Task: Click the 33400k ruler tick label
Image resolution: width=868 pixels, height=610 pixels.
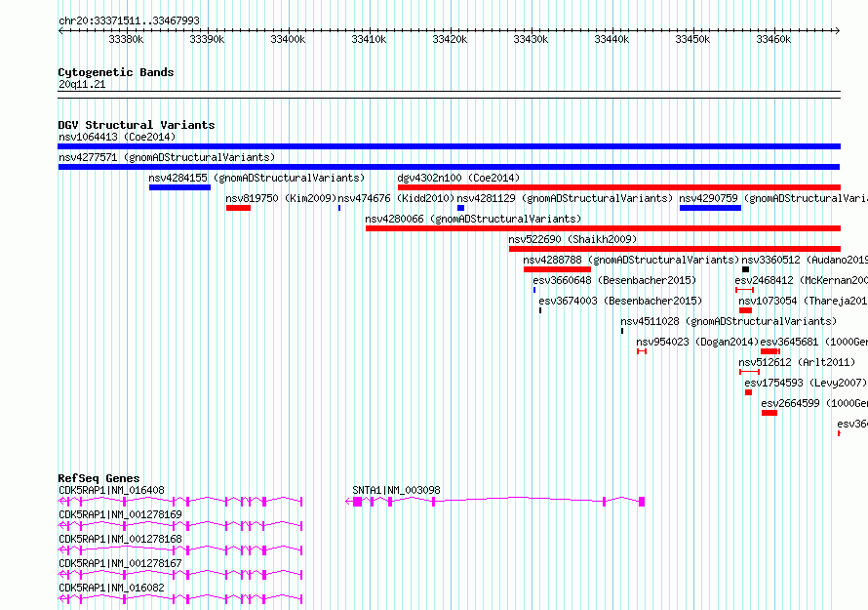Action: (288, 39)
